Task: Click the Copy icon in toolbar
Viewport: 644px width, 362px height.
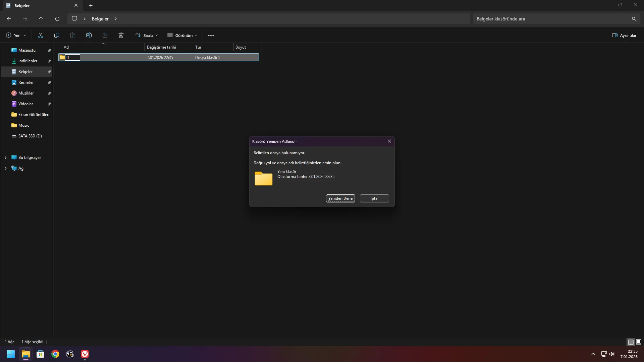Action: pyautogui.click(x=57, y=35)
